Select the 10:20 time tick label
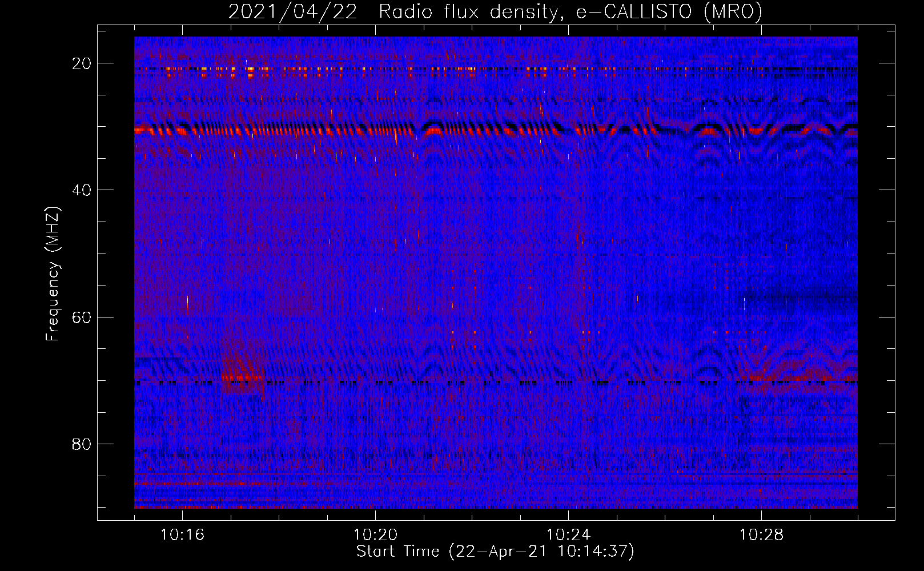 (375, 535)
